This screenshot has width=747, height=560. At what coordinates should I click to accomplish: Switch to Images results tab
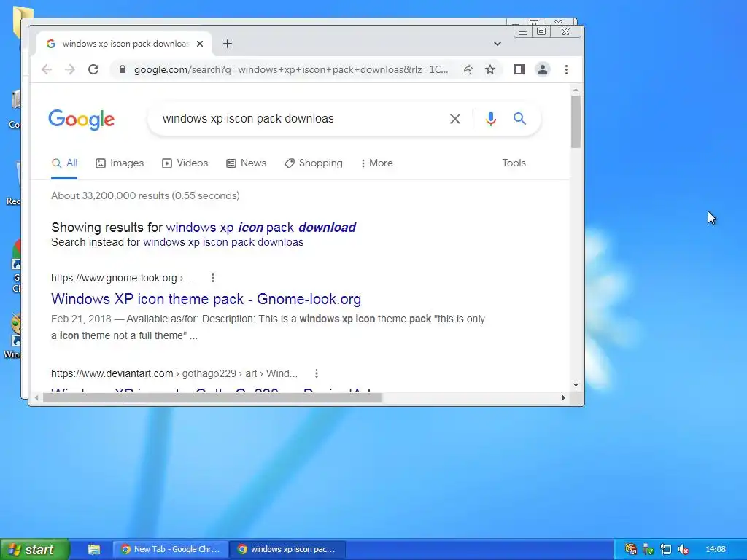click(x=120, y=163)
